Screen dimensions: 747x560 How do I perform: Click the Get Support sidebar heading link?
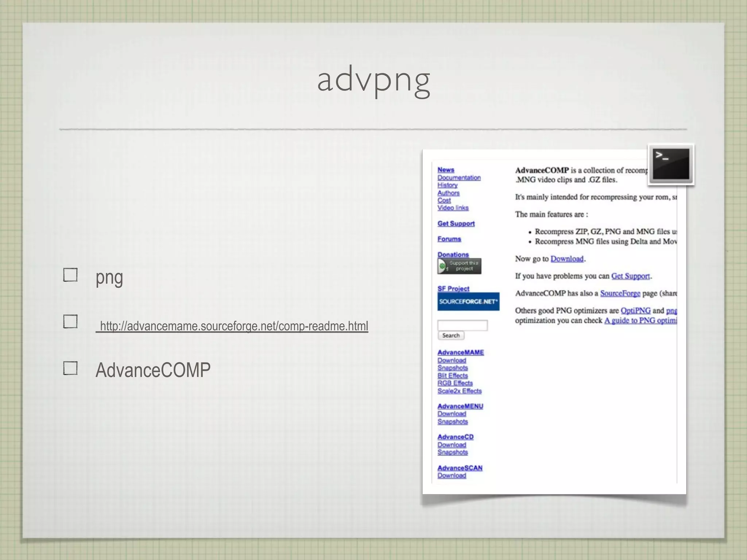(456, 223)
